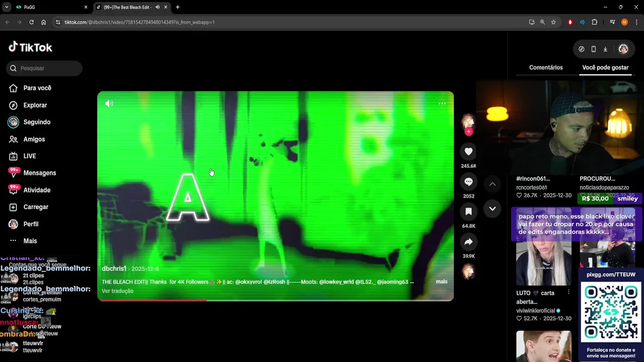Click Ver tradução link

pos(118,291)
